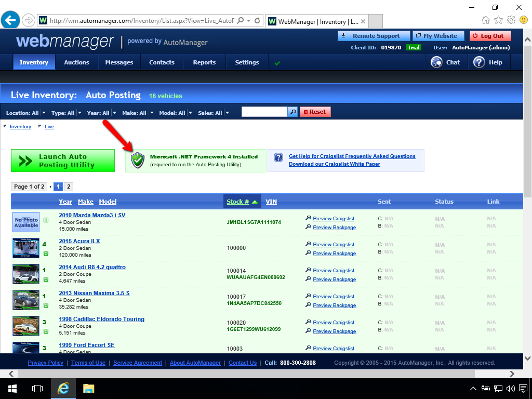Click the green checkmark in the nav bar
532x399 pixels.
tap(277, 63)
